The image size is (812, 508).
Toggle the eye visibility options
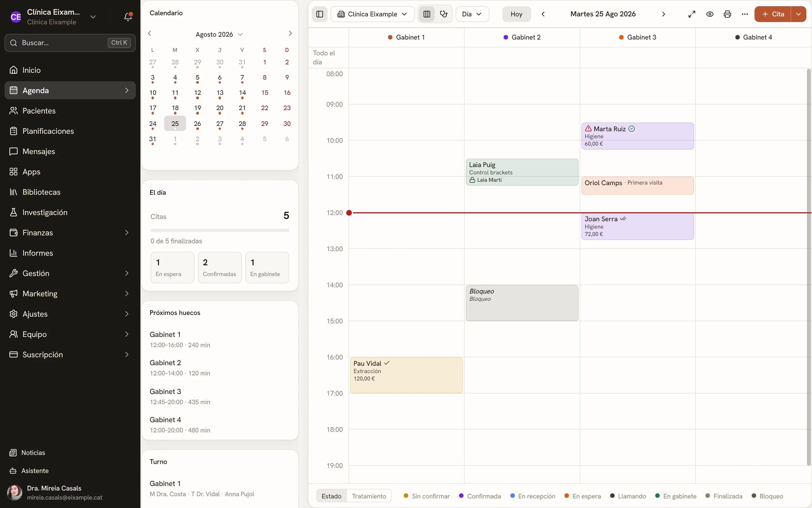[710, 14]
